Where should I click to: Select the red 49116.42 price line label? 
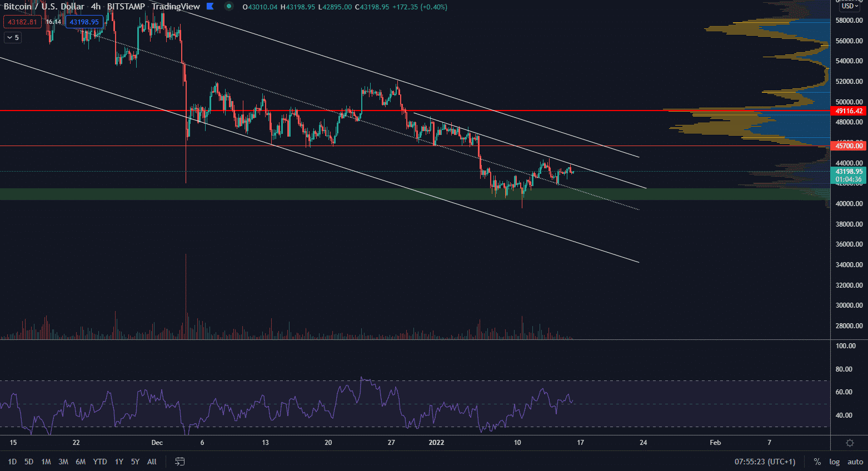point(849,111)
